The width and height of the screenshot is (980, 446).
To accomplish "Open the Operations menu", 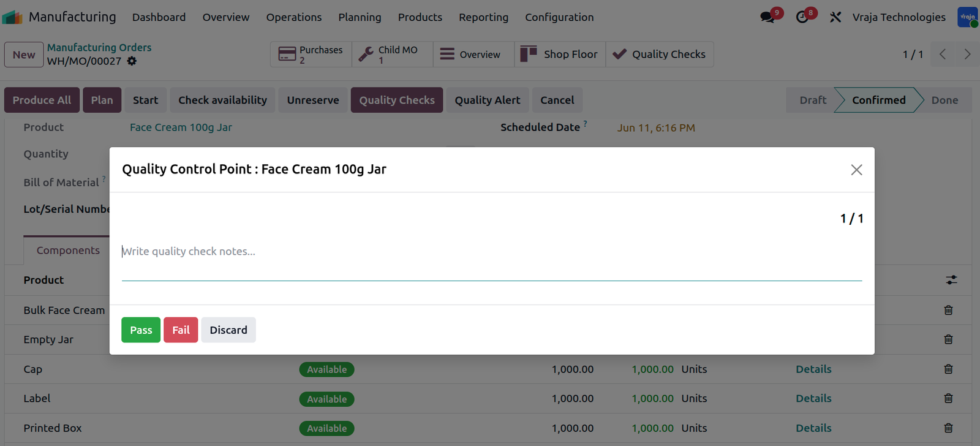I will [x=294, y=17].
